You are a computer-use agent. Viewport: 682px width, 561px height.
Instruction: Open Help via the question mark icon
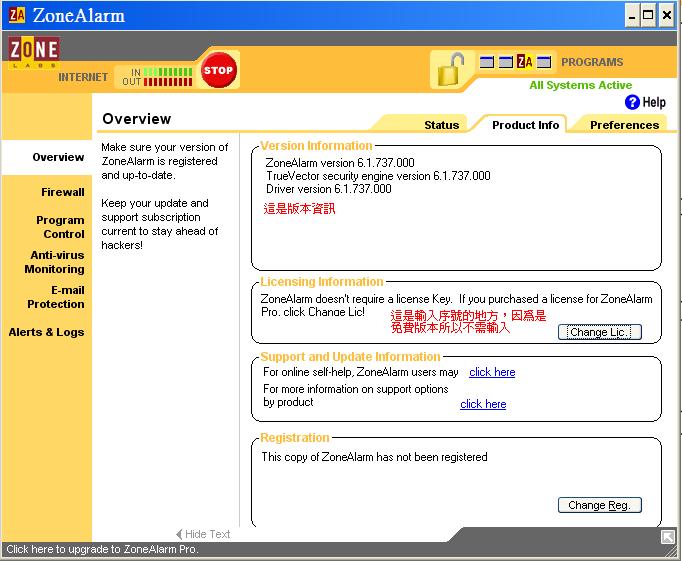point(632,102)
